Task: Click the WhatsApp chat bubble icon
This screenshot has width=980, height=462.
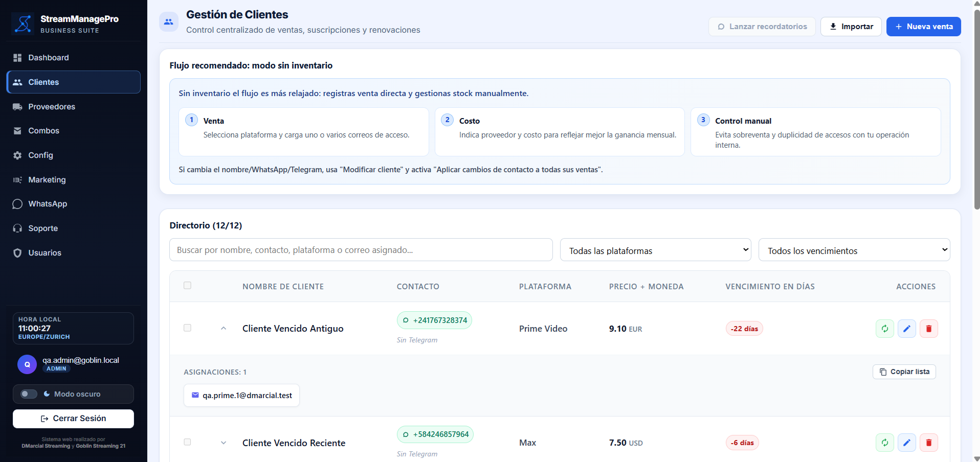Action: (x=17, y=204)
